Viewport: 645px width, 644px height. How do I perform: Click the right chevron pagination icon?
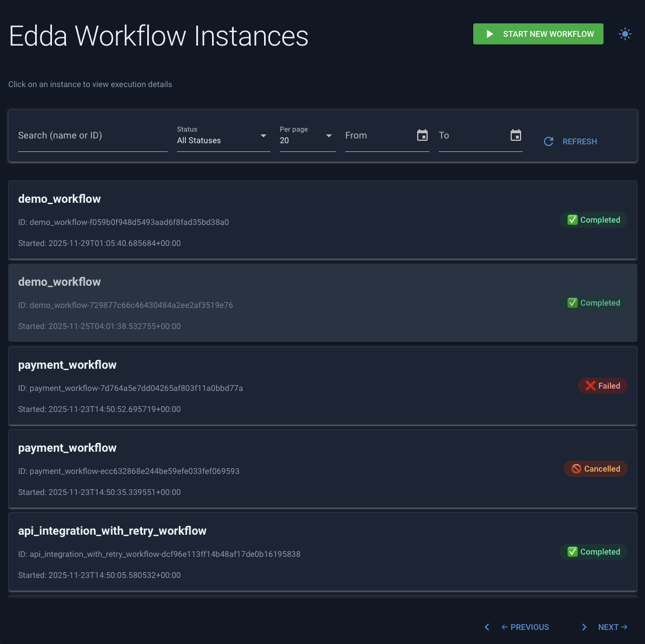pyautogui.click(x=584, y=627)
